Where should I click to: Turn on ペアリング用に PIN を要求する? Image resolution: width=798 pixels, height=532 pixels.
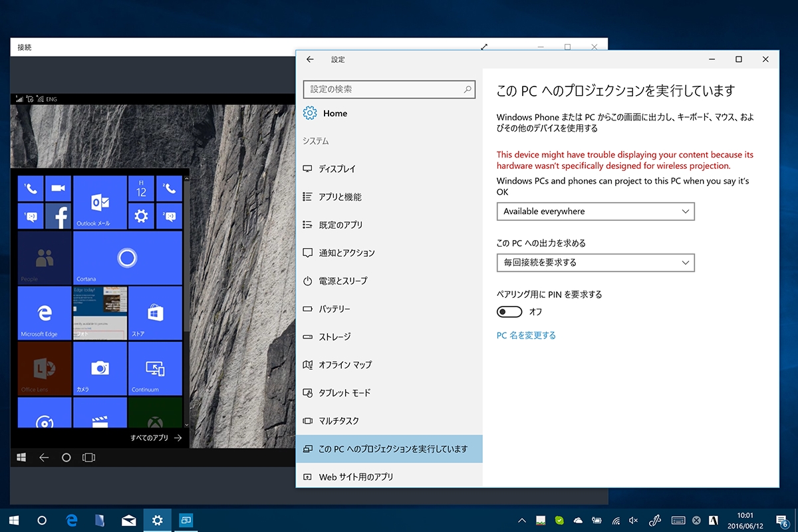(509, 311)
